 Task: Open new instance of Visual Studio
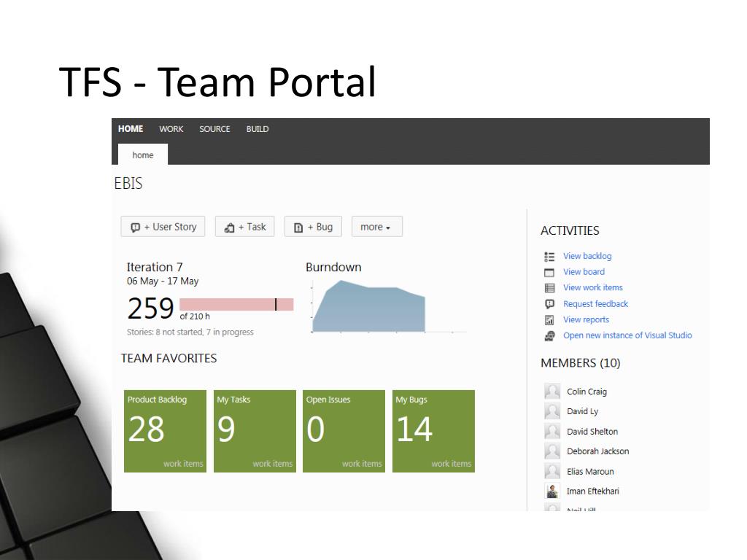click(x=627, y=335)
